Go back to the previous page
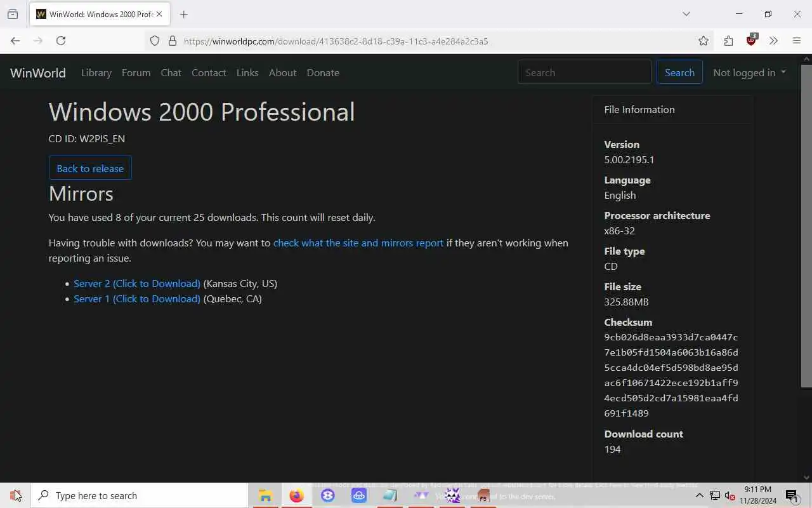 point(15,41)
